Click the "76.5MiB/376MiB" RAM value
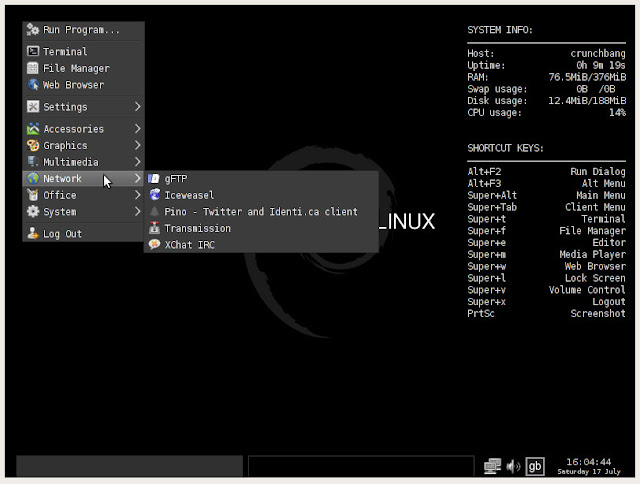 587,77
